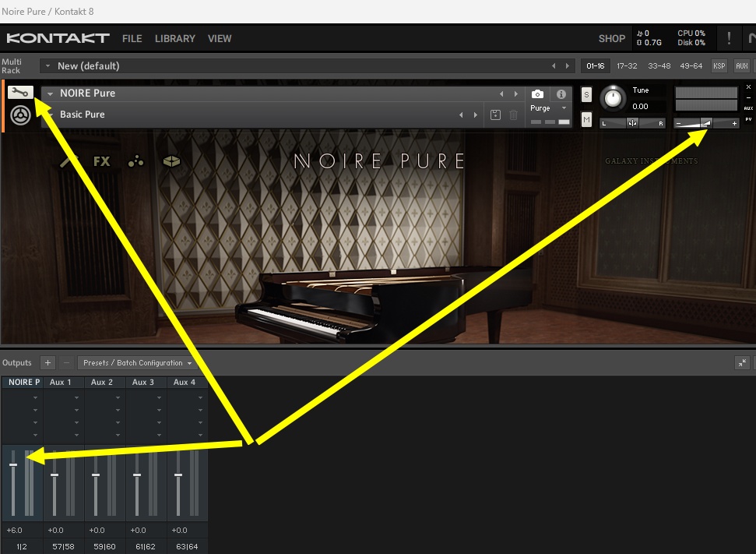Viewport: 756px width, 554px height.
Task: Open the New (default) multi dropdown
Action: pyautogui.click(x=307, y=65)
